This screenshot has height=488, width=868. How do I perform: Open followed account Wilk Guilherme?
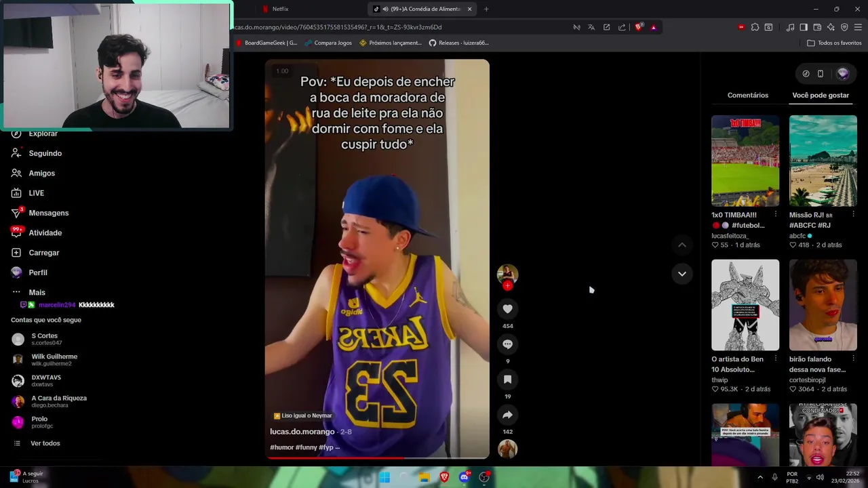click(54, 360)
